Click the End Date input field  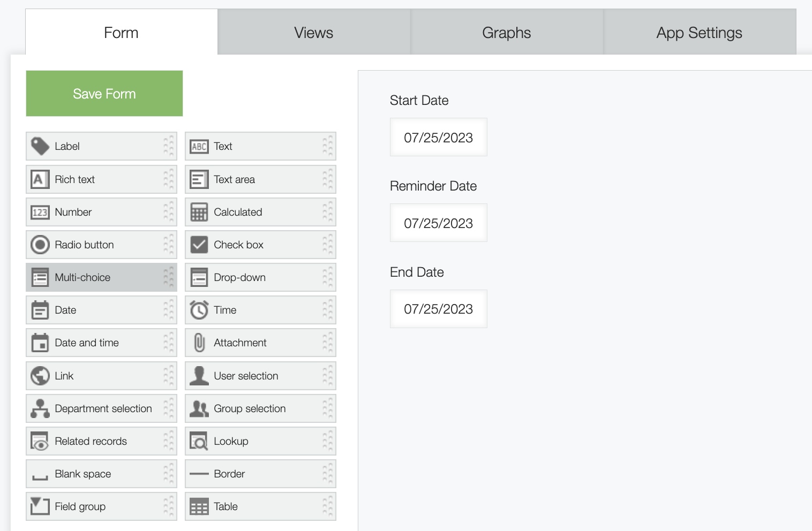pos(438,309)
